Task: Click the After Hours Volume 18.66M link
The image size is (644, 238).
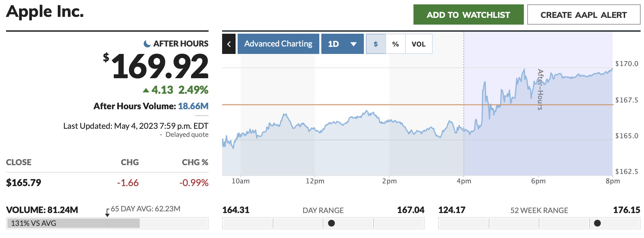Action: point(193,106)
